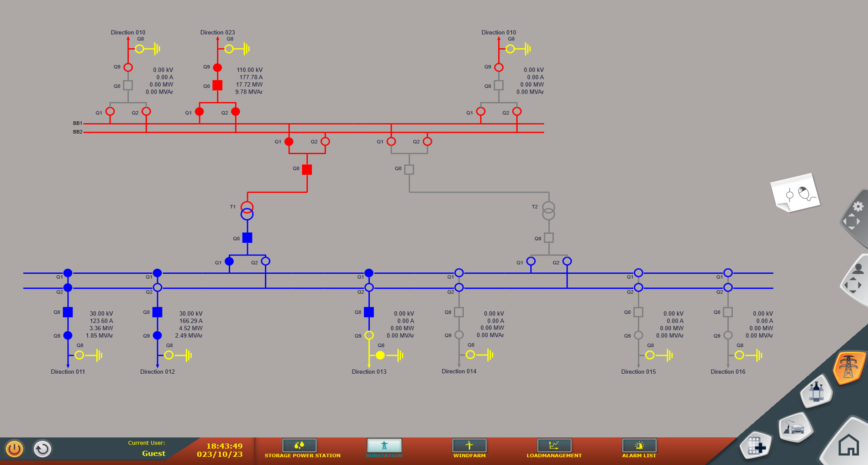
Task: Toggle Q0 breaker of right Direction 010
Action: [x=499, y=85]
